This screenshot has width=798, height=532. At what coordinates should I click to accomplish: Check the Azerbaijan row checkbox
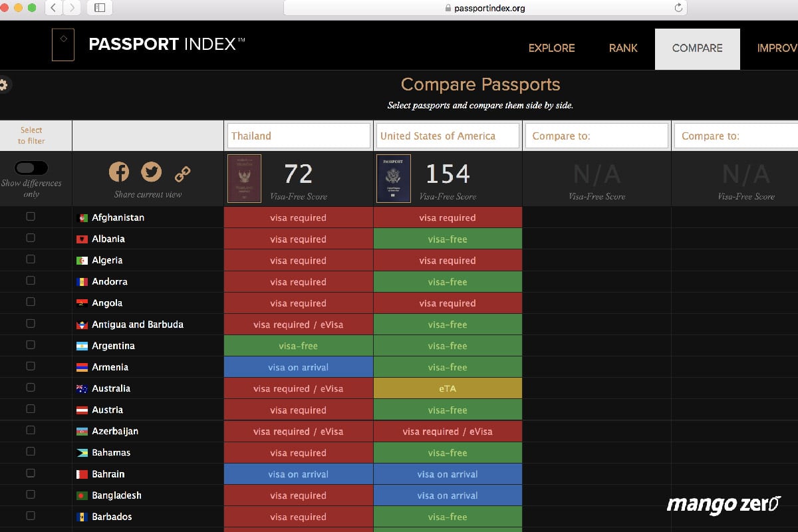point(31,430)
